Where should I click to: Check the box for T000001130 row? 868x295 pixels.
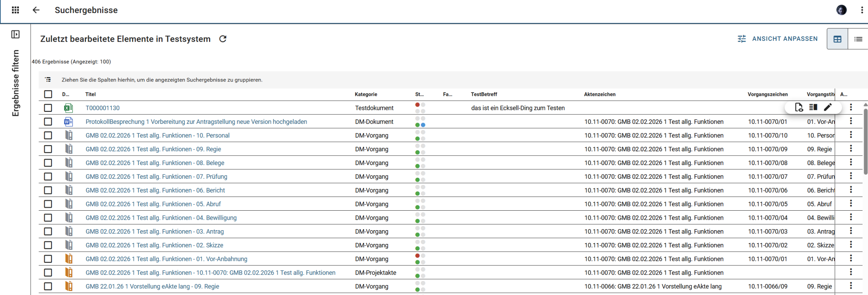point(48,108)
